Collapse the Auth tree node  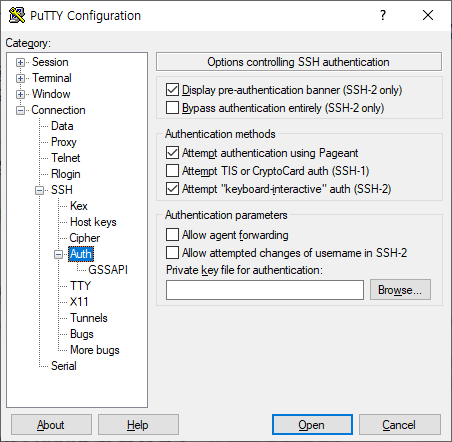(58, 254)
